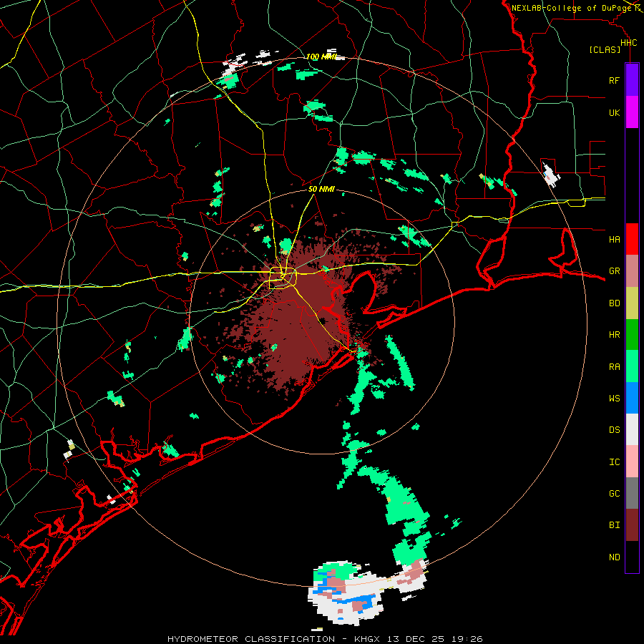The width and height of the screenshot is (644, 644).
Task: Click the RF legend label
Action: tap(614, 80)
